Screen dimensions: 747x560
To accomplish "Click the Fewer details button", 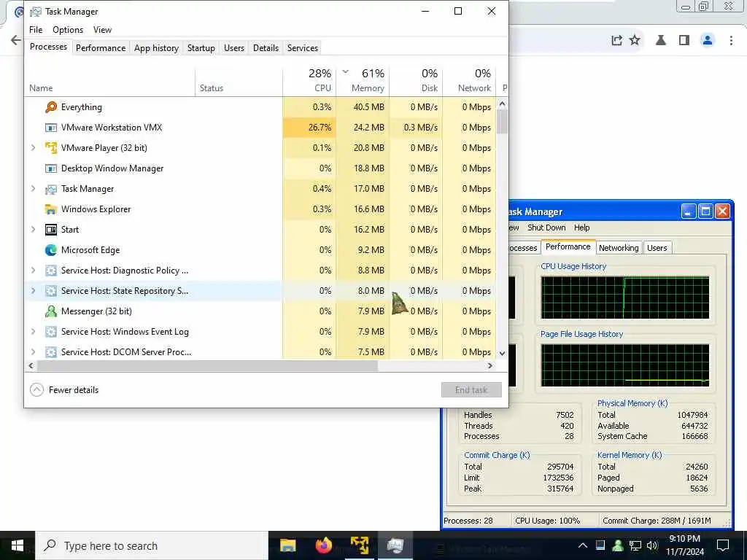I will (64, 390).
